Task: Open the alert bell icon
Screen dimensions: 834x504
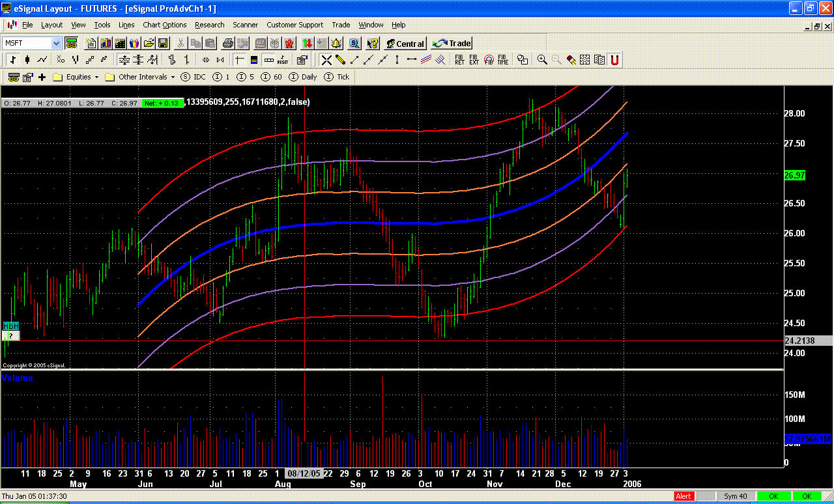Action: click(336, 43)
